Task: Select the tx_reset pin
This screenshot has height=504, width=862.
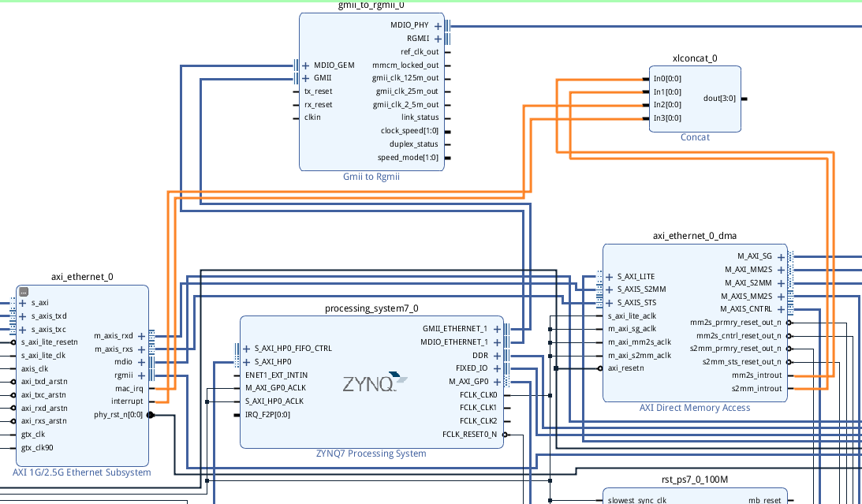Action: pyautogui.click(x=319, y=91)
